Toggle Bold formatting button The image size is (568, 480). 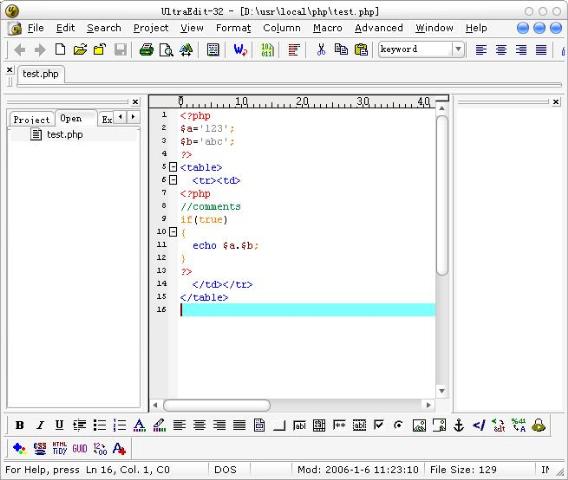tap(20, 425)
